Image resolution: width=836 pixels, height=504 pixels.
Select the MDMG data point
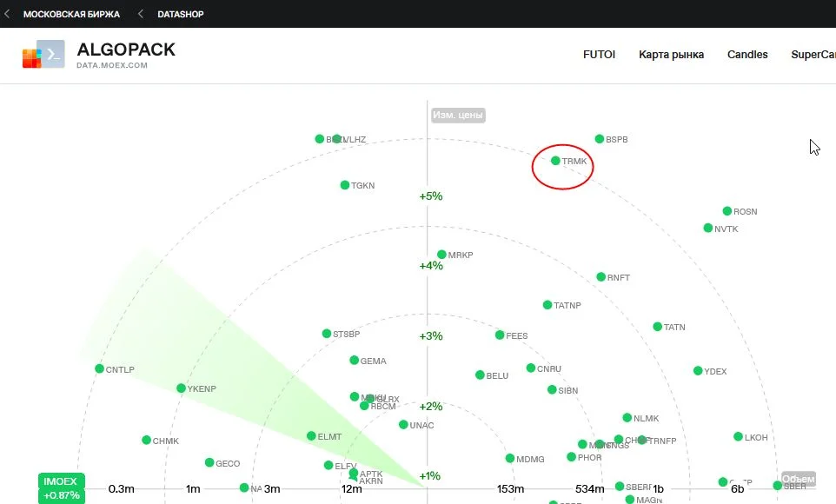click(510, 458)
